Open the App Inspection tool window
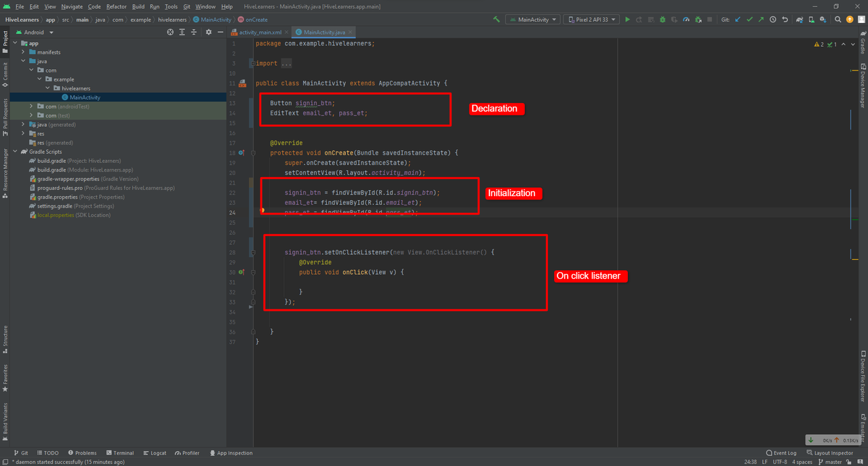 click(231, 452)
